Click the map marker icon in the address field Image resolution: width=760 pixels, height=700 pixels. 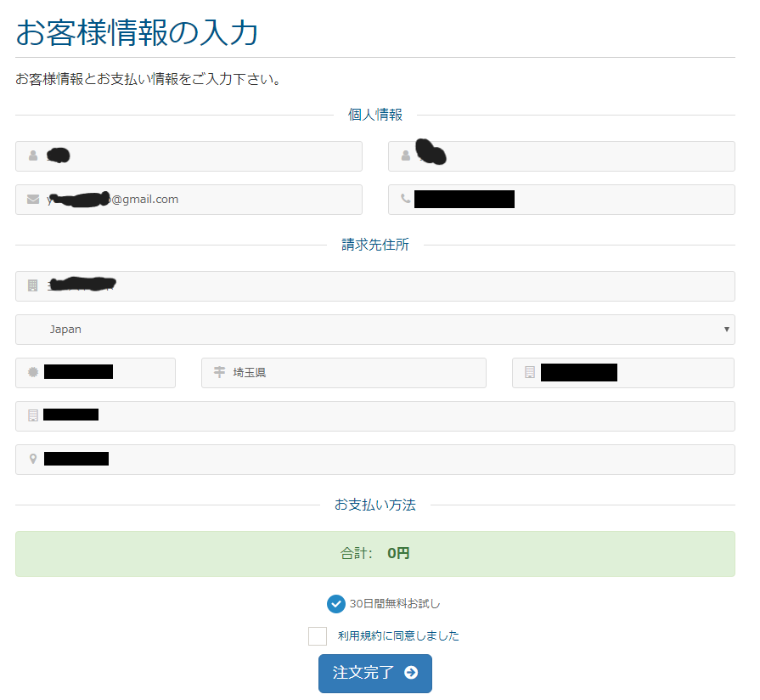coord(33,460)
